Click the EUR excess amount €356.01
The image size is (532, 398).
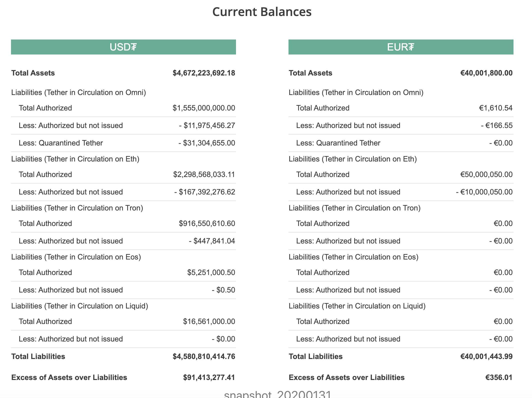(x=499, y=377)
